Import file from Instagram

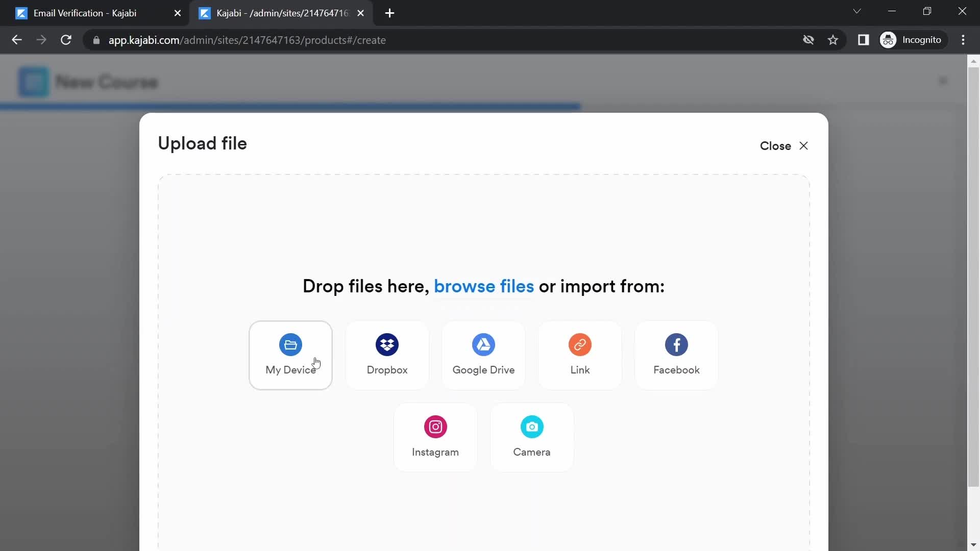[x=435, y=437]
